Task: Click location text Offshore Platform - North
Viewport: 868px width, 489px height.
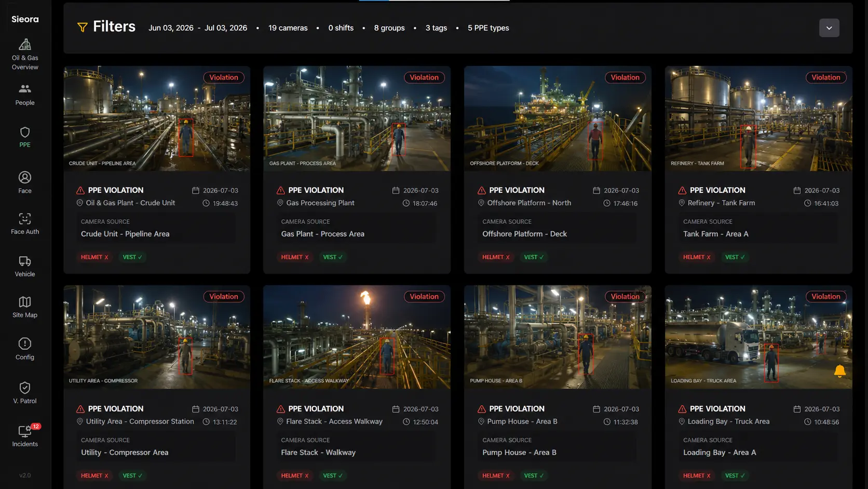Action: tap(529, 203)
